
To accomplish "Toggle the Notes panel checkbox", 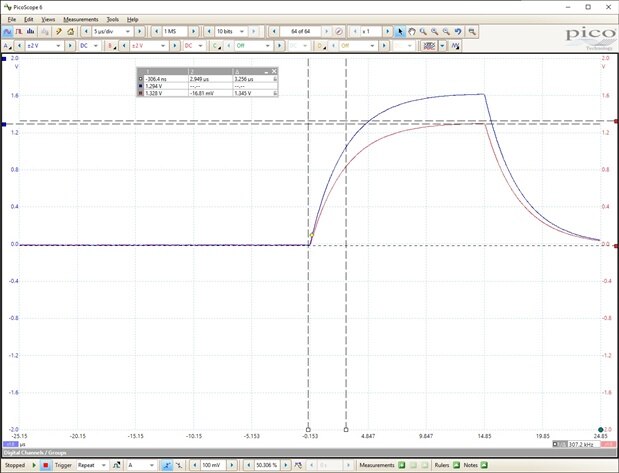I will 482,465.
